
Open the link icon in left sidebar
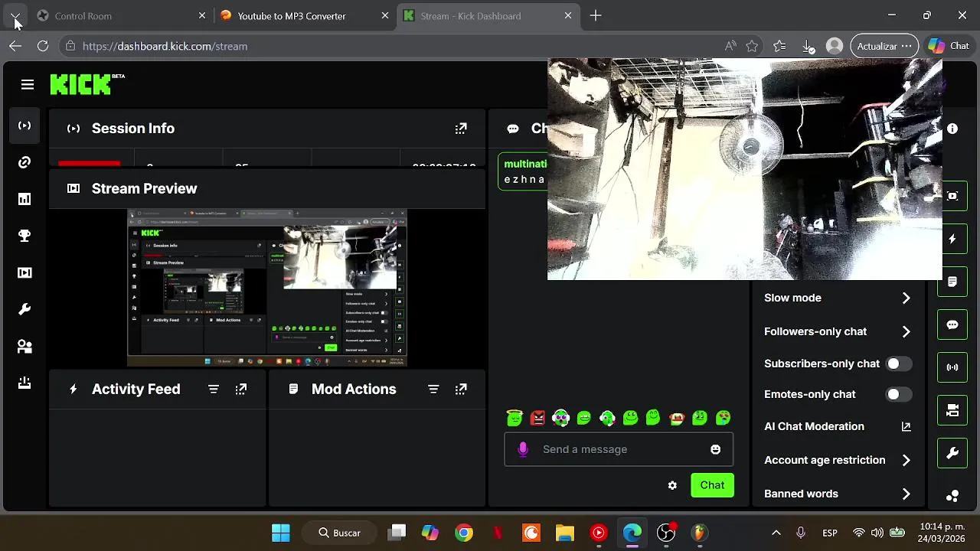(24, 162)
